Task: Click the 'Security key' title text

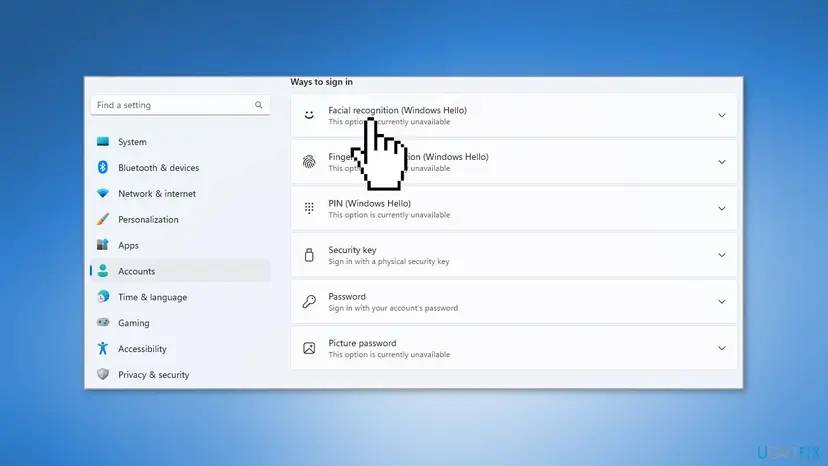Action: click(352, 250)
